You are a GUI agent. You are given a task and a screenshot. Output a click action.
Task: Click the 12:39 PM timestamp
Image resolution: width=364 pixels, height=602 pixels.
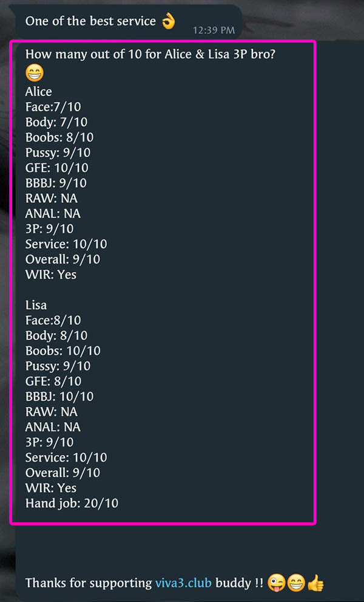[x=214, y=29]
